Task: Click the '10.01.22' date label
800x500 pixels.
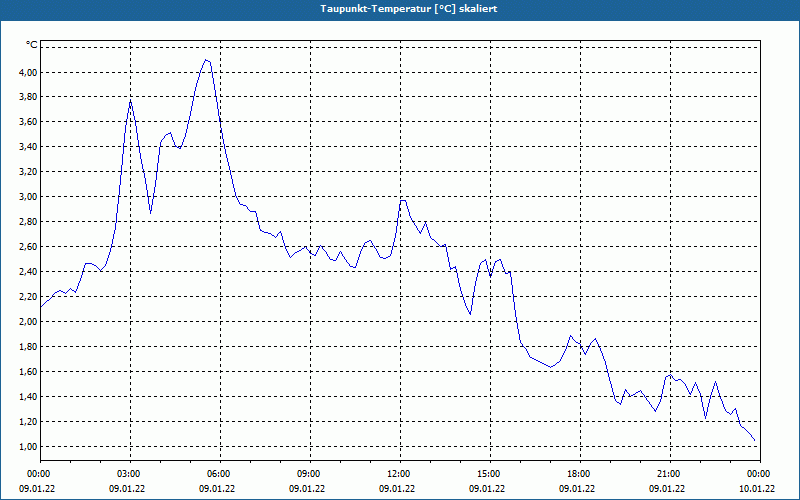Action: coord(757,488)
